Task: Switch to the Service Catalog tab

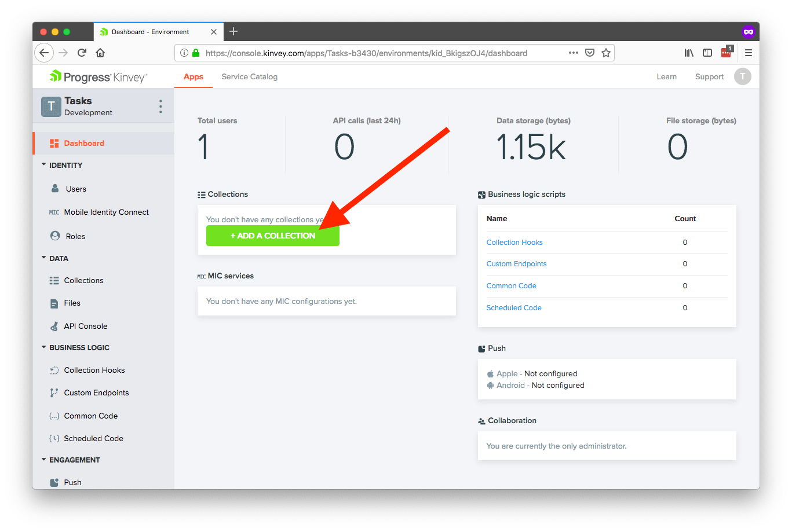Action: click(x=249, y=77)
